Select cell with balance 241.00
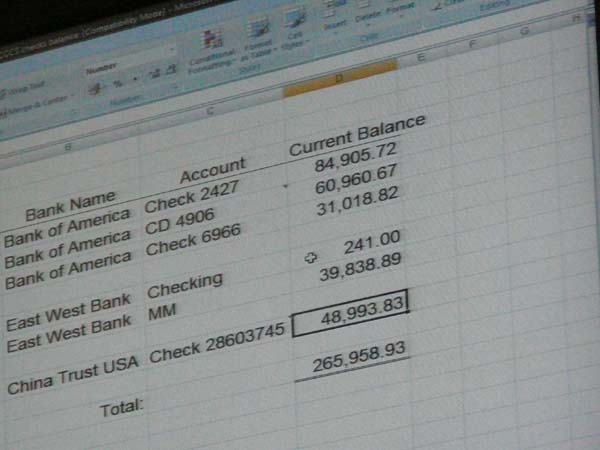Screen dimensions: 600x450 (x=372, y=243)
